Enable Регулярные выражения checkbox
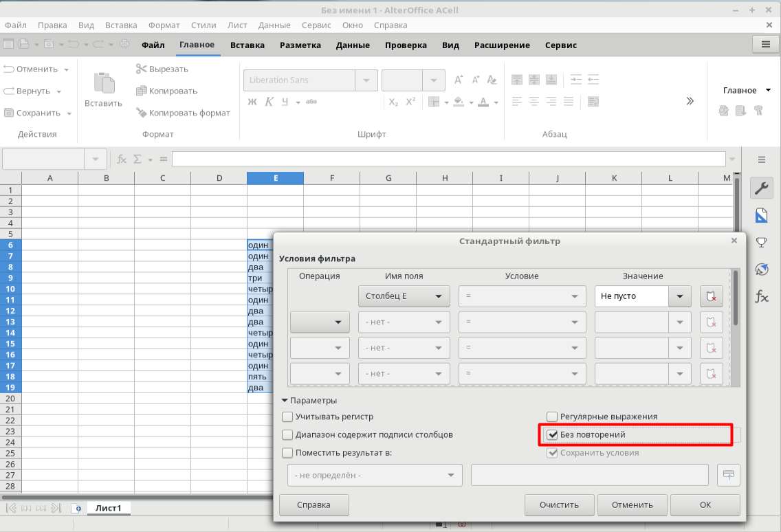The width and height of the screenshot is (781, 532). point(552,417)
